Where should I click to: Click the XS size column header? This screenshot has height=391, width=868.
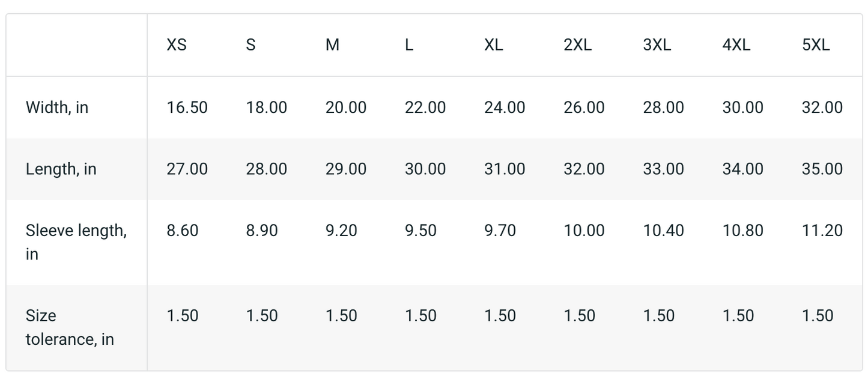[177, 45]
